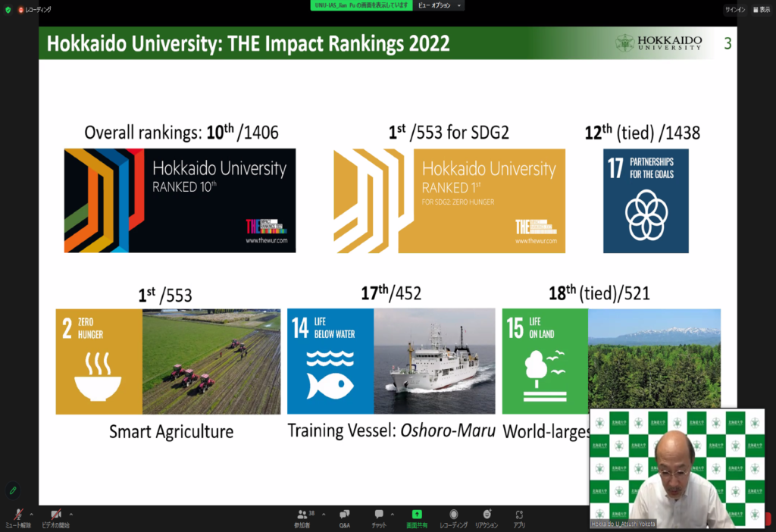Screen dimensions: 776x532
Task: Open the 表示 view layout button
Action: (759, 10)
